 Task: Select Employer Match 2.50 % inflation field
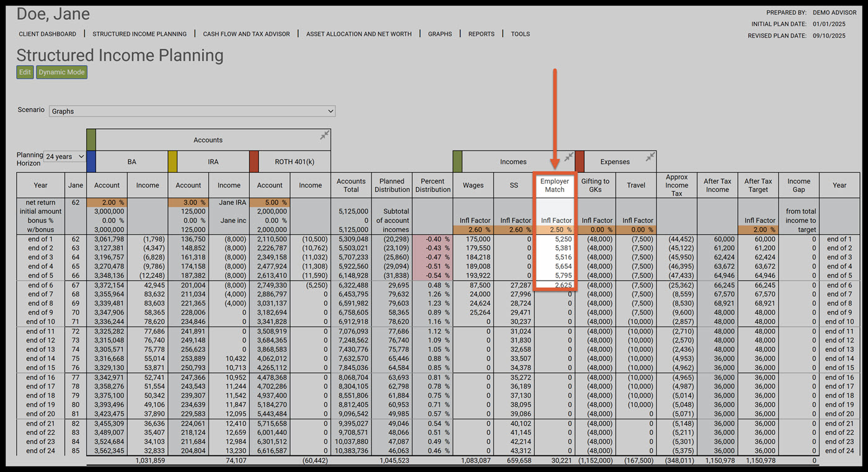coord(555,230)
